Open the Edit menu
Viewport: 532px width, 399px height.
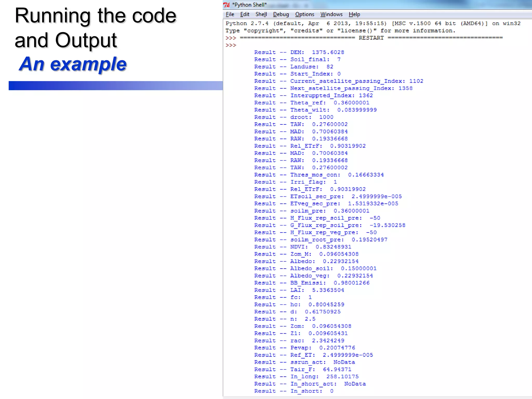(245, 14)
